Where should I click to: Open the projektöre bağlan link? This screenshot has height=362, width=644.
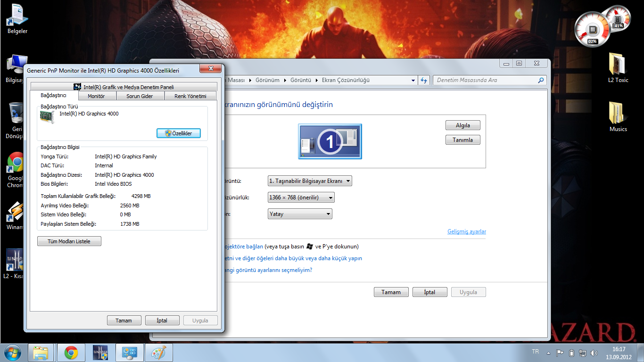pyautogui.click(x=243, y=247)
